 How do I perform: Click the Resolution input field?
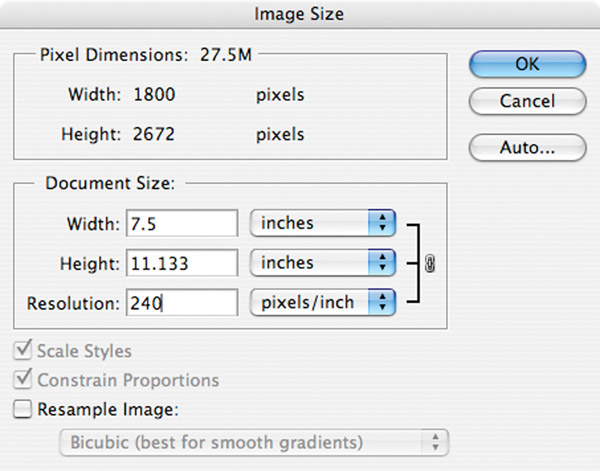point(182,303)
